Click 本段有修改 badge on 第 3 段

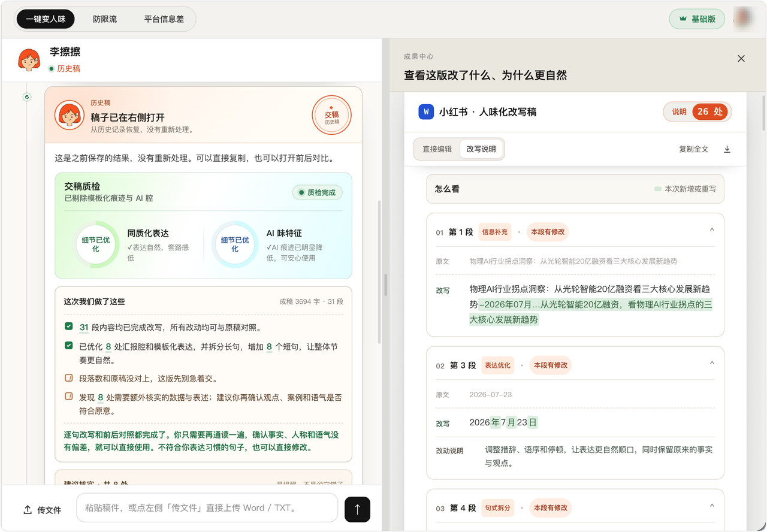551,365
